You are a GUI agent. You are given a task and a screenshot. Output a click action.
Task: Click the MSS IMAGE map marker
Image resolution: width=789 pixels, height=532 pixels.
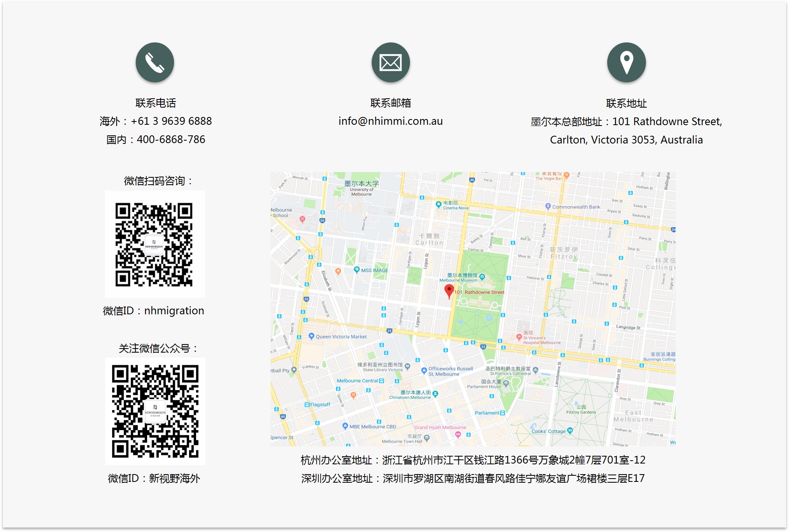click(357, 270)
